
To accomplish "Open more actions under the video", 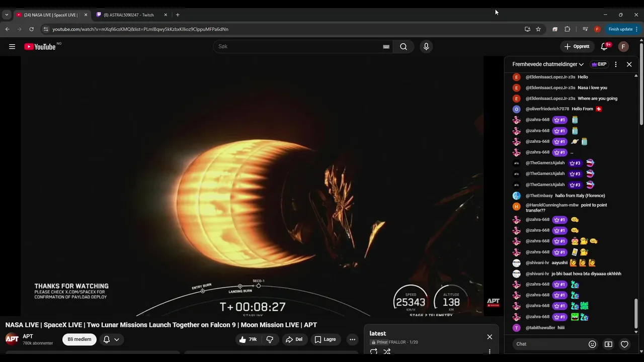I will [x=352, y=339].
